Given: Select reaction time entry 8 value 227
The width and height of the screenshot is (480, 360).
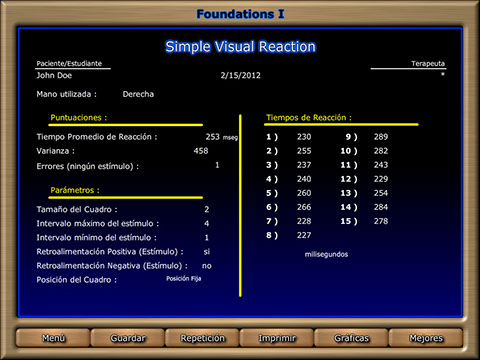Looking at the screenshot, I should [x=304, y=235].
